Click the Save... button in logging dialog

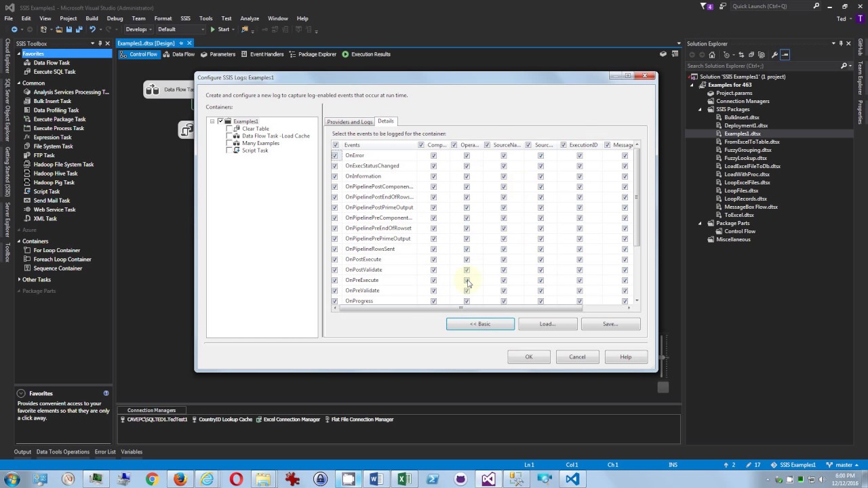click(x=610, y=324)
